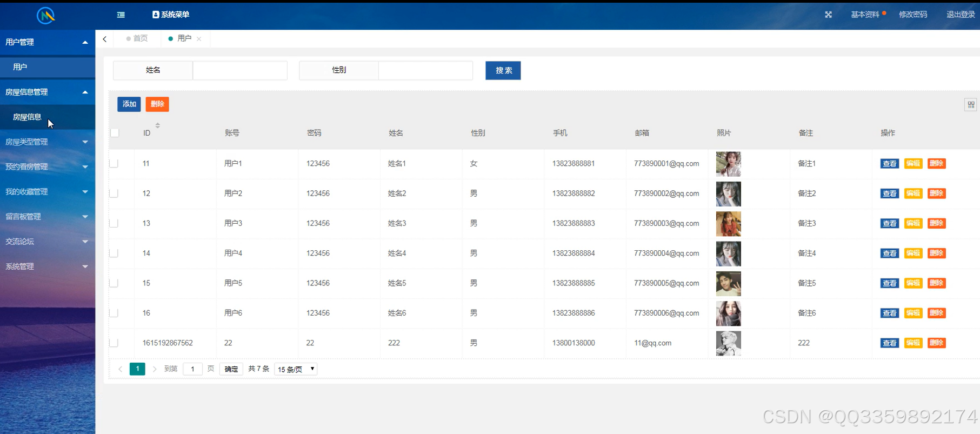Open 基本资料 in the header

(865, 15)
